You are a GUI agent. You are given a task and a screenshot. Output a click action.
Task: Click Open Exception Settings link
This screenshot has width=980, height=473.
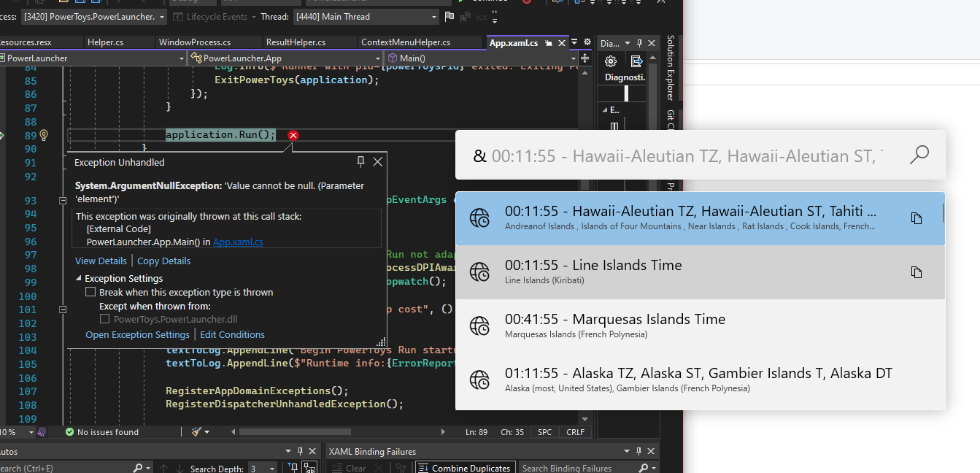tap(138, 334)
